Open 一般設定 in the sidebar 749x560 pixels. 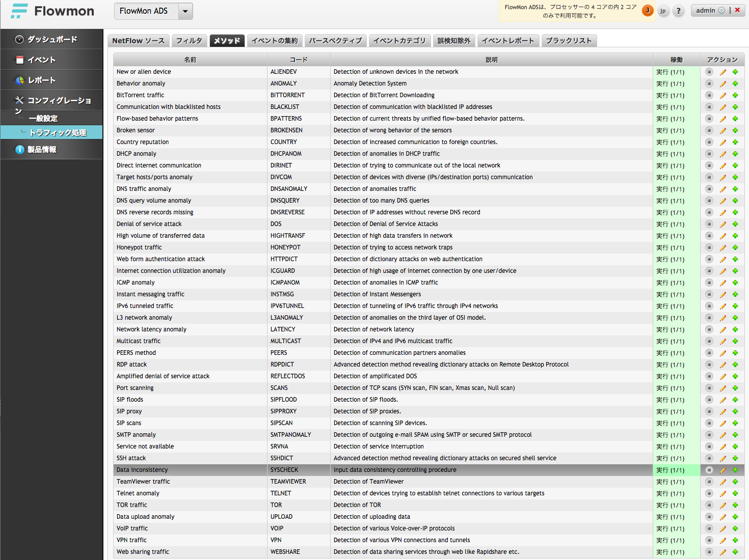43,119
